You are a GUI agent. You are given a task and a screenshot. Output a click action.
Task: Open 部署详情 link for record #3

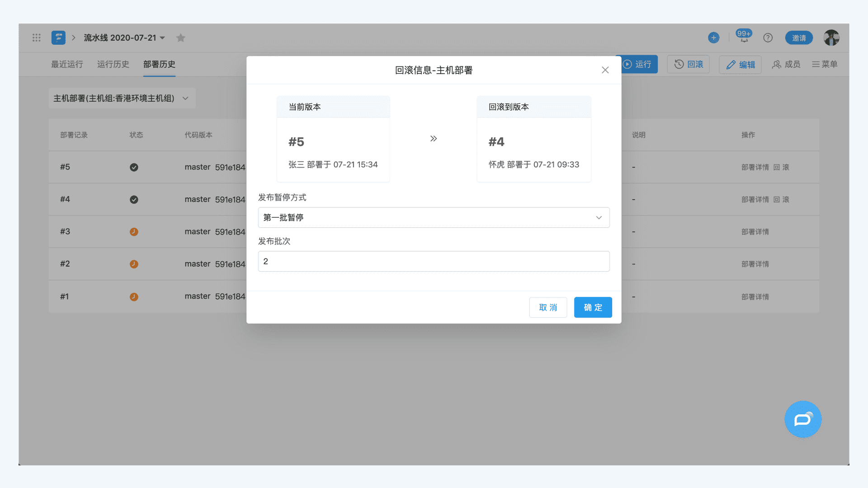[x=755, y=232]
